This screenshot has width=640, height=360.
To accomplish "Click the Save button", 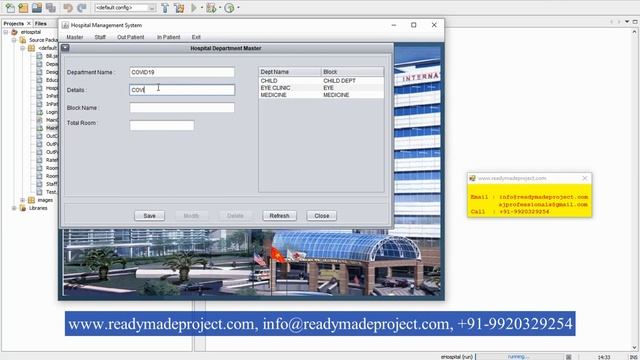I will [x=149, y=216].
